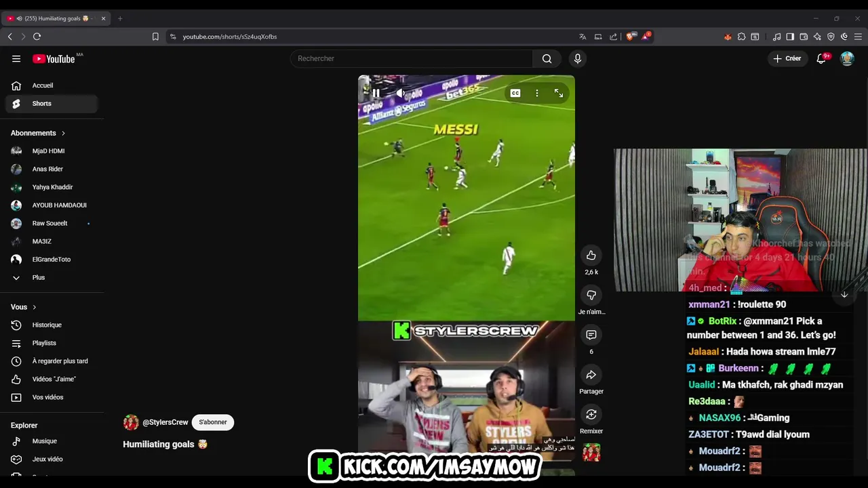Open Brave Shields lion icon
868x488 pixels.
pyautogui.click(x=630, y=37)
